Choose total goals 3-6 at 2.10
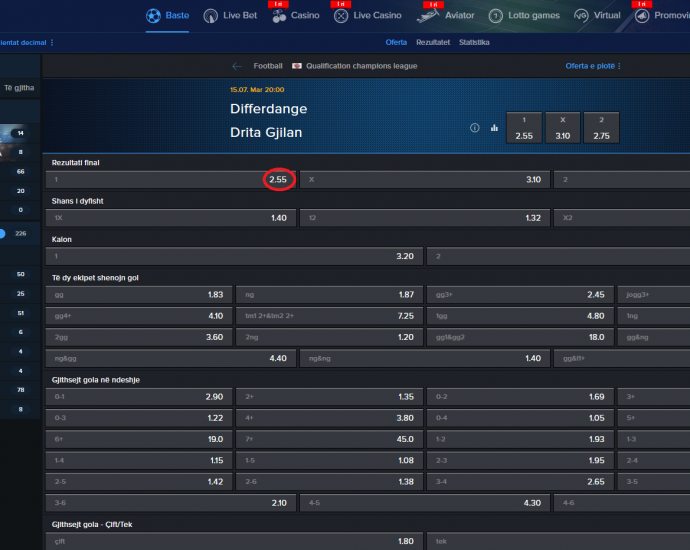The height and width of the screenshot is (550, 690). pos(171,503)
